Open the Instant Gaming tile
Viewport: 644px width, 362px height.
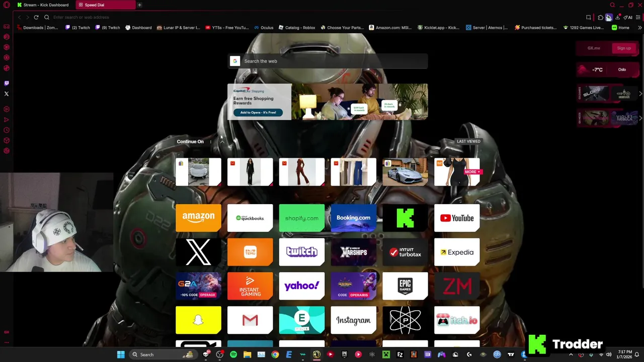[250, 286]
